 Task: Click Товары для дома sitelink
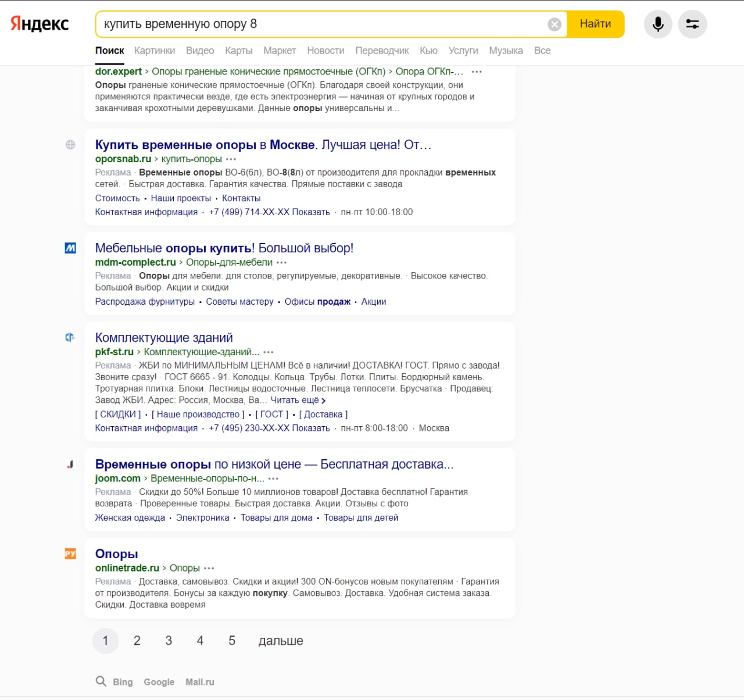click(x=277, y=518)
